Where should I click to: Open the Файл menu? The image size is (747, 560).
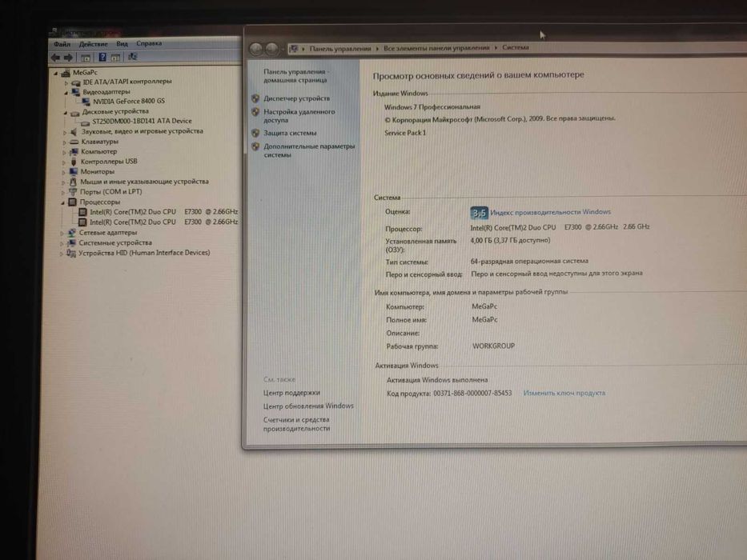(62, 44)
